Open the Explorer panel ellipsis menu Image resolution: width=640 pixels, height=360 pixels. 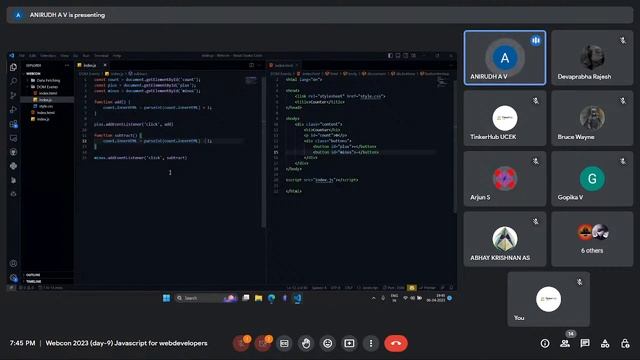[x=67, y=65]
